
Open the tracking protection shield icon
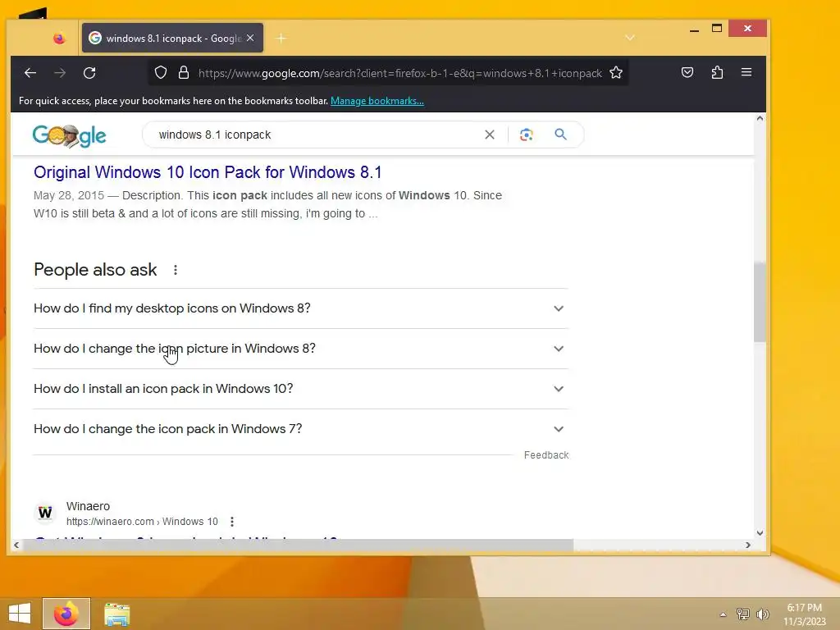click(161, 72)
